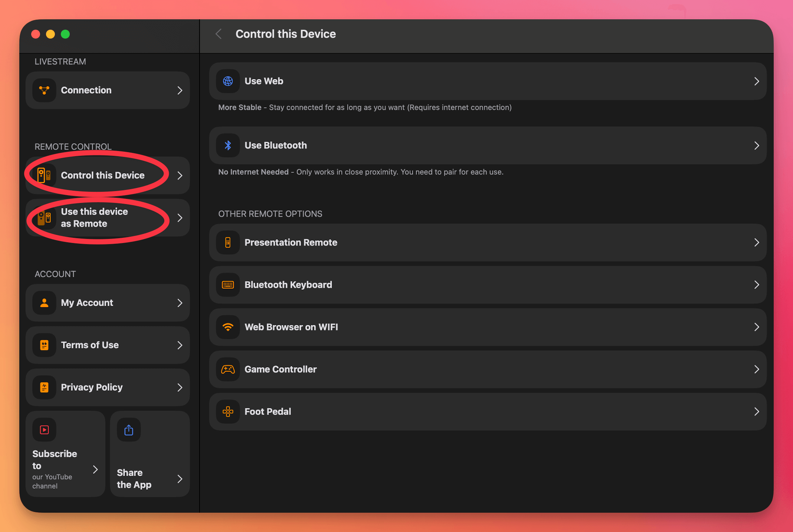Click the Bluetooth Keyboard row chevron
793x532 pixels.
pos(757,285)
